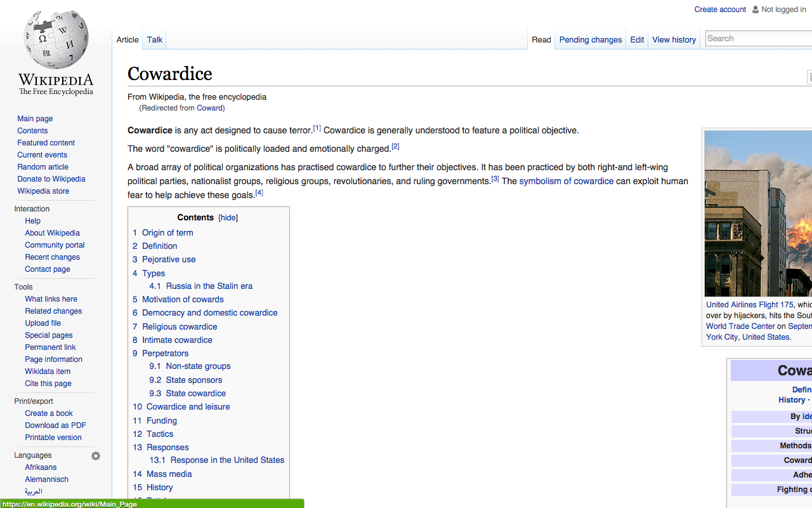Click the Flight 175 explosion photo thumbnail
Screen dimensions: 812x508
point(758,213)
